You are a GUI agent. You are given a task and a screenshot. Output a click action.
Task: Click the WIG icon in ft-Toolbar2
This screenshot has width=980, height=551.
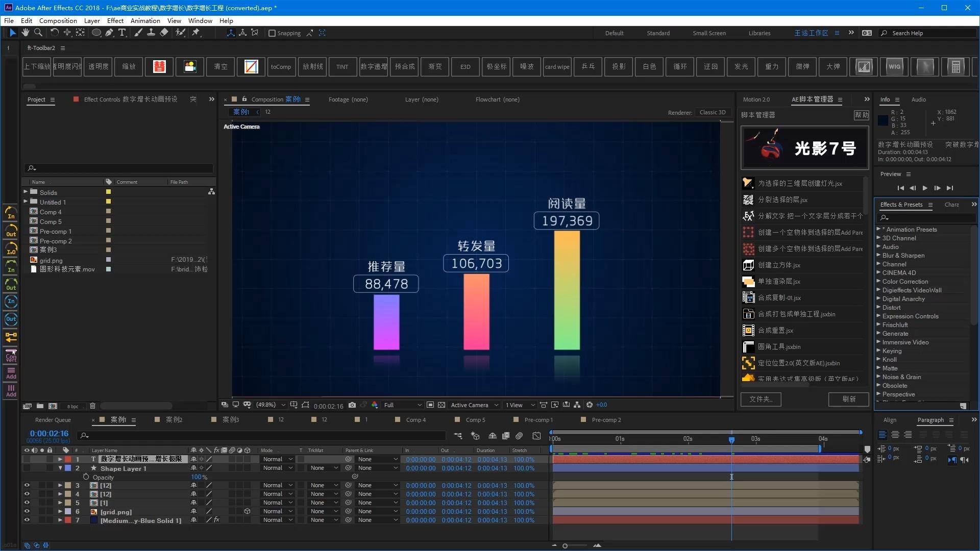(x=894, y=67)
